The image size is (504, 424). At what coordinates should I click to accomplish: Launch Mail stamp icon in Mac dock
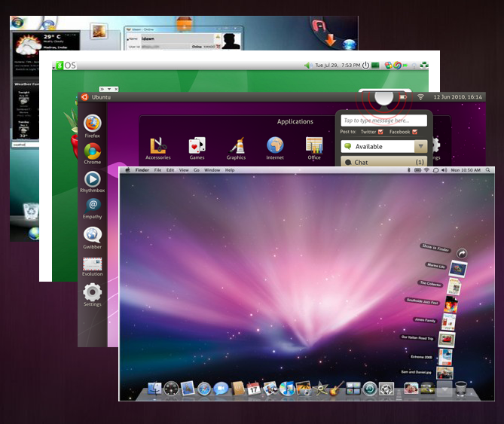tap(188, 388)
